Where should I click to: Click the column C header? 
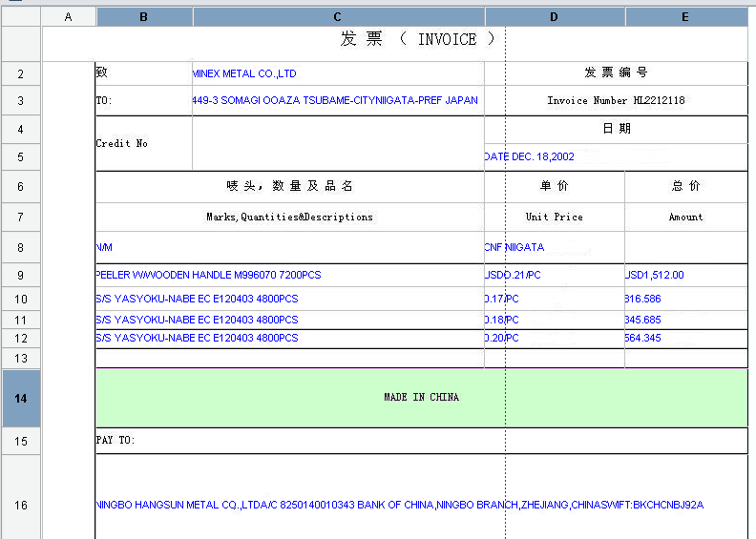338,17
